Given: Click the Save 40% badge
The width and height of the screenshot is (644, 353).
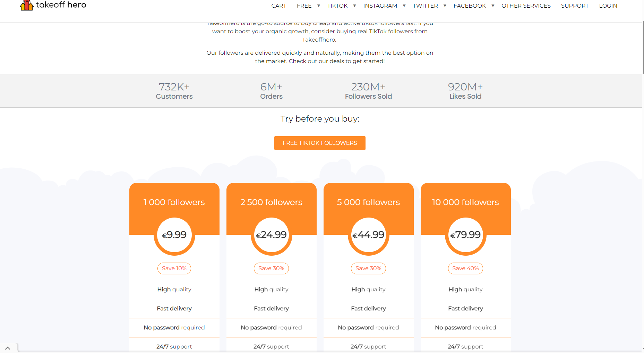Looking at the screenshot, I should [465, 268].
